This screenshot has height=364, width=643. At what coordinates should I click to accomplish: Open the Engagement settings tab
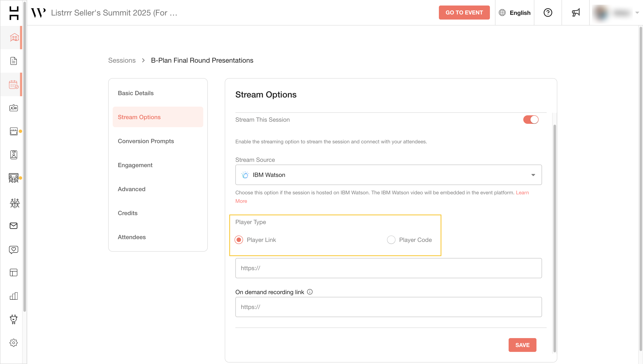tap(135, 165)
